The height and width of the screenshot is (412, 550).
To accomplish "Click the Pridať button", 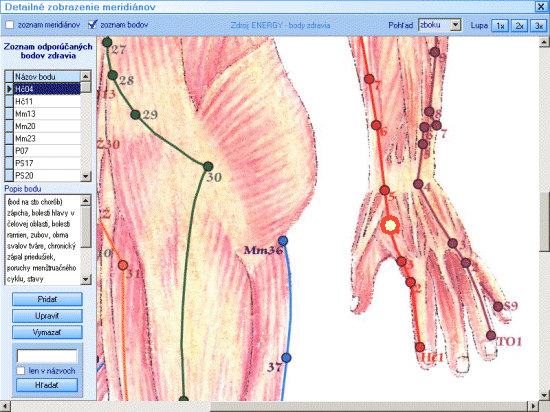I will pos(47,299).
